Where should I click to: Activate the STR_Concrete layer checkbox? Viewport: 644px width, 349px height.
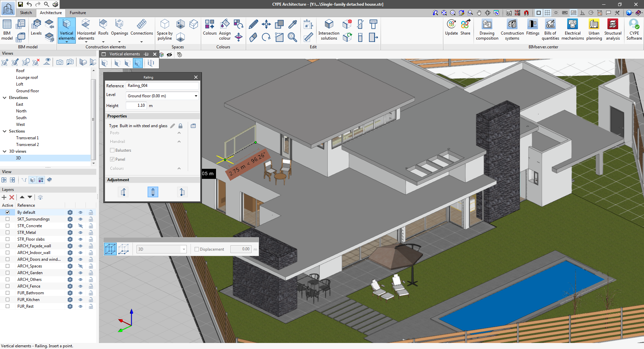click(7, 226)
